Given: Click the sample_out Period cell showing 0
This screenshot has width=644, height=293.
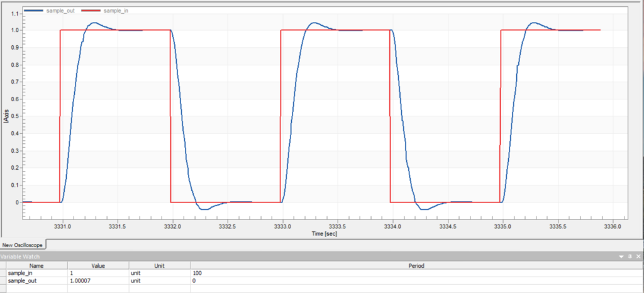Looking at the screenshot, I should click(x=416, y=280).
